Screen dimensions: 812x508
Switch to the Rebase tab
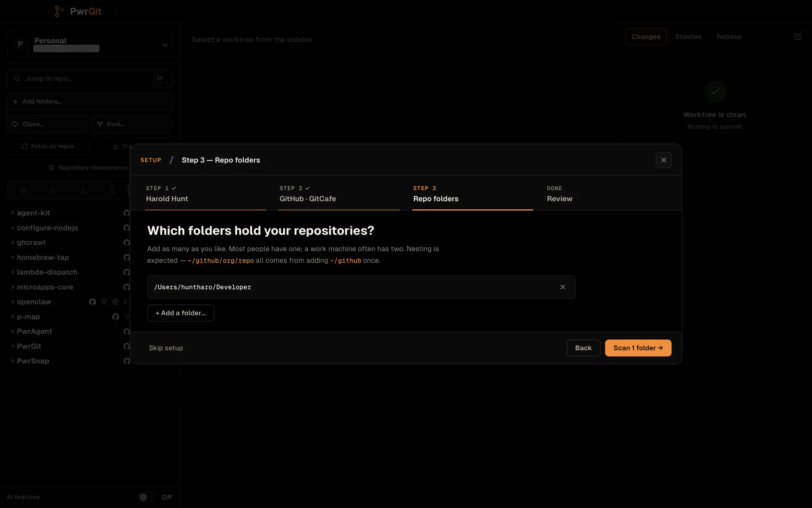[x=729, y=37]
